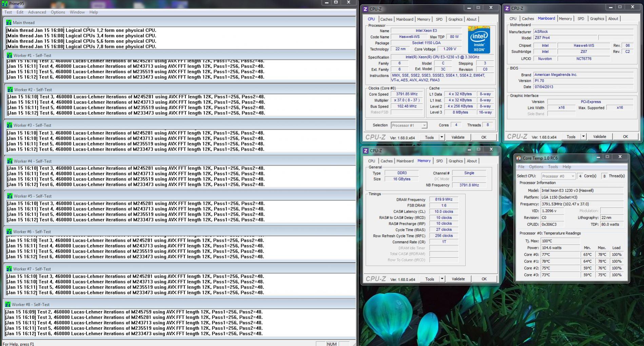Click the Power reading 104.6 watts
Viewport: 644px width, 346px height.
(560, 248)
